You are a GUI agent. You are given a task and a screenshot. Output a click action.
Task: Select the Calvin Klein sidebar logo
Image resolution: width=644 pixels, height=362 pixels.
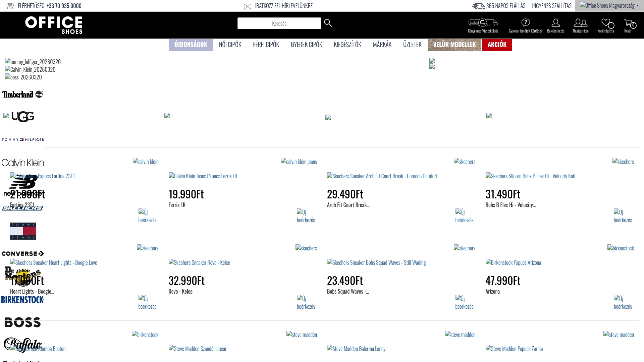click(23, 163)
